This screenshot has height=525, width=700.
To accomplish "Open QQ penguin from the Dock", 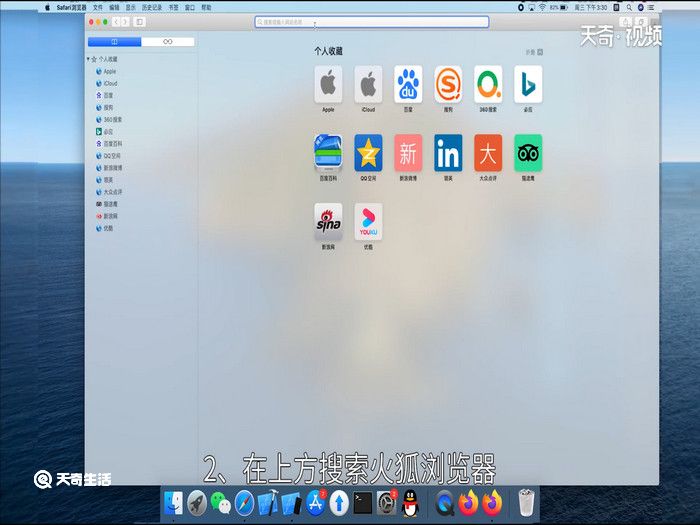I will [x=410, y=503].
